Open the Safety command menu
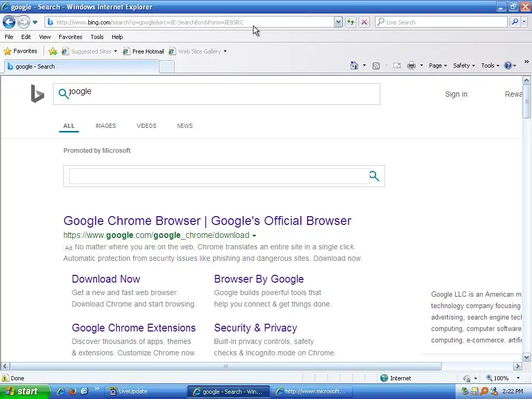The height and width of the screenshot is (399, 532). point(464,65)
